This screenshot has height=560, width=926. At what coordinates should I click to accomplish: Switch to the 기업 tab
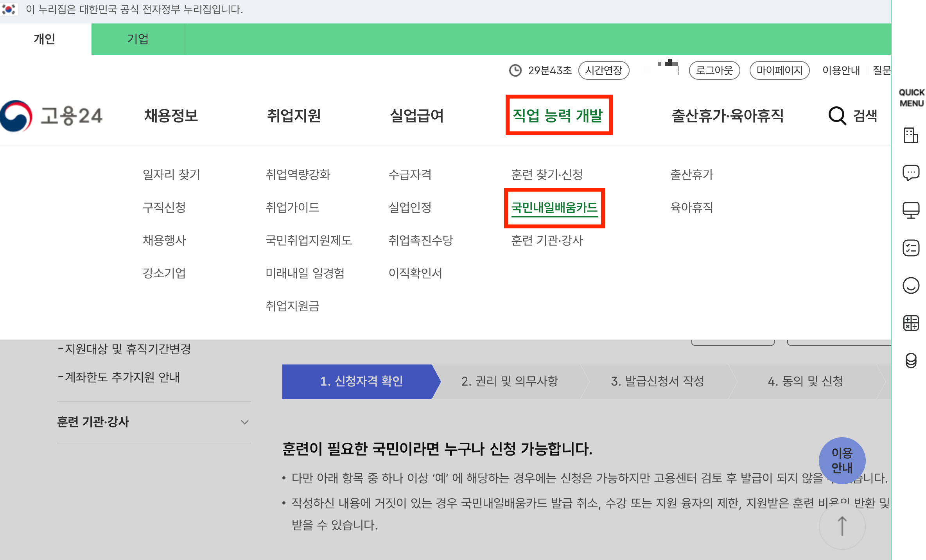(x=138, y=39)
